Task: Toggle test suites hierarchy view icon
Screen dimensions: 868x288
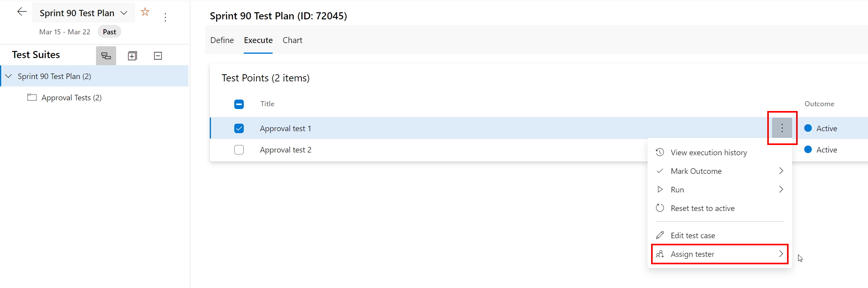Action: [x=106, y=56]
